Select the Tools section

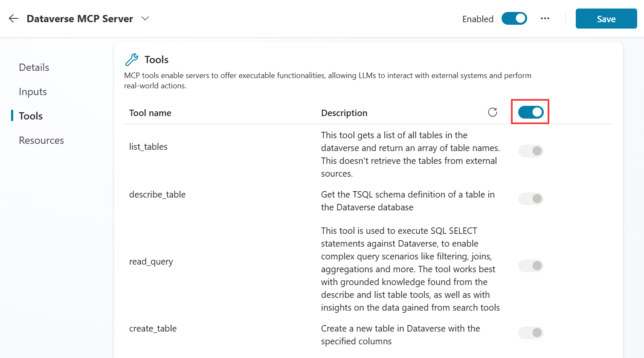click(x=31, y=116)
